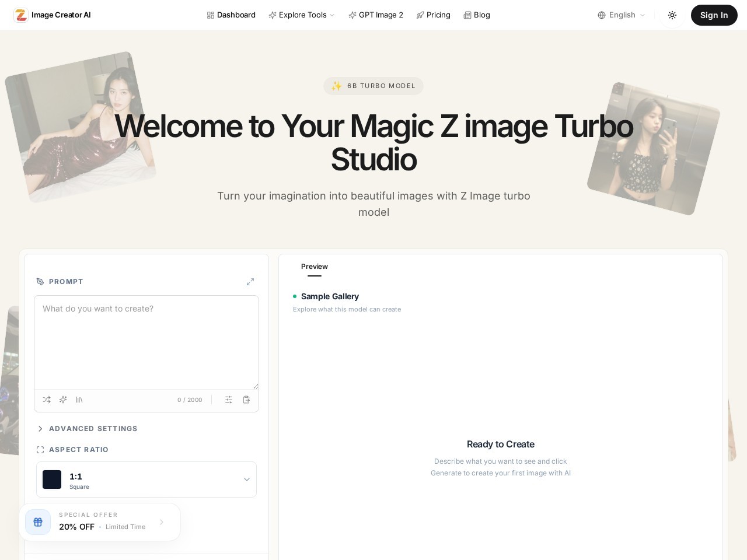
Task: Click the sparkle icon beside Explore Tools
Action: click(272, 15)
